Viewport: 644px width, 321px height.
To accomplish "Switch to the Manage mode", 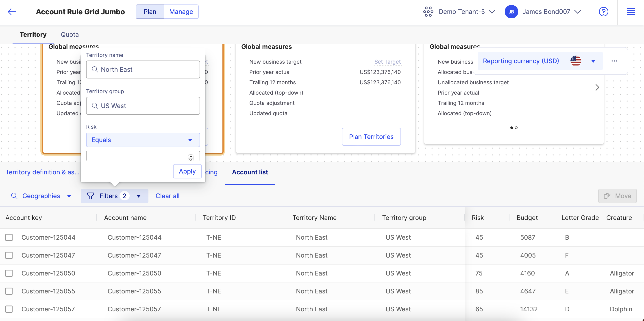I will click(181, 12).
